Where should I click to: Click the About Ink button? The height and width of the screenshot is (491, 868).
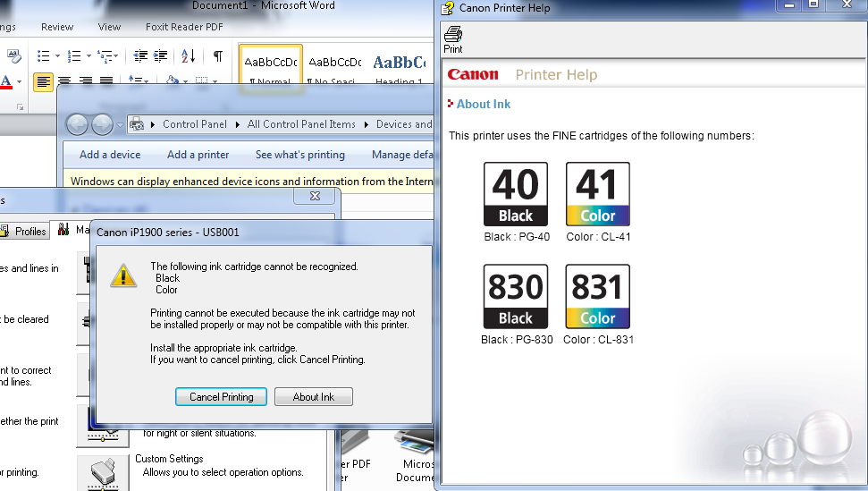point(314,397)
